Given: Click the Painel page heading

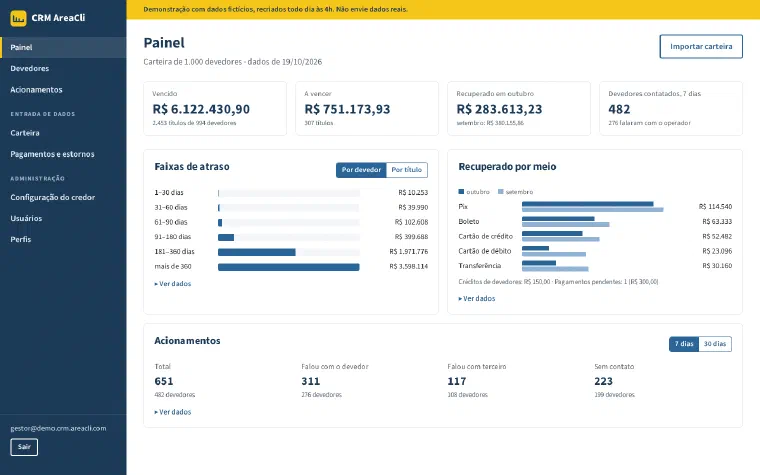Looking at the screenshot, I should click(164, 43).
